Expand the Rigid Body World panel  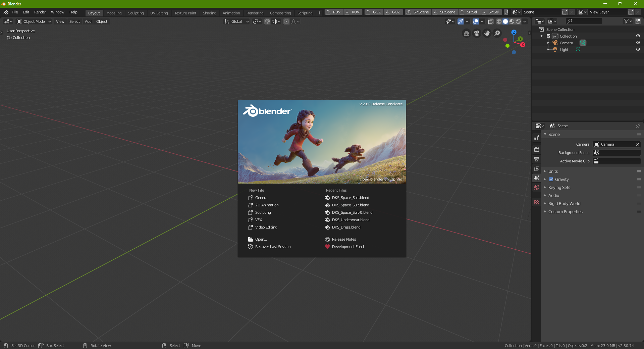point(564,203)
